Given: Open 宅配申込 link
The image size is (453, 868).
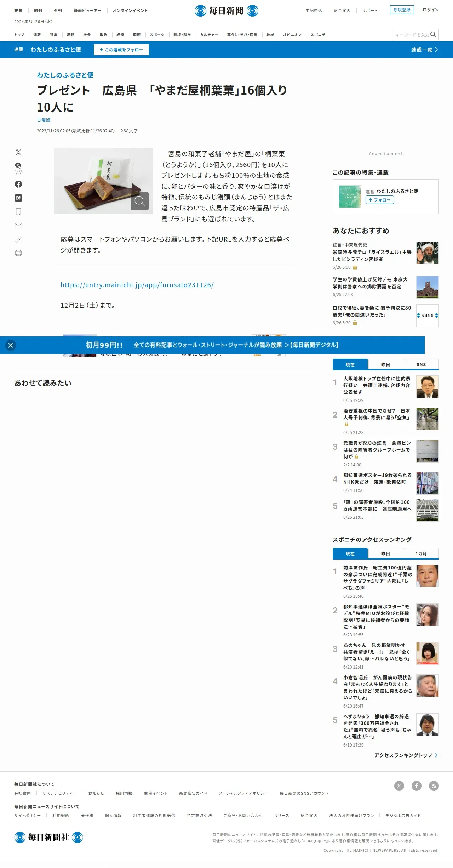Looking at the screenshot, I should (314, 11).
